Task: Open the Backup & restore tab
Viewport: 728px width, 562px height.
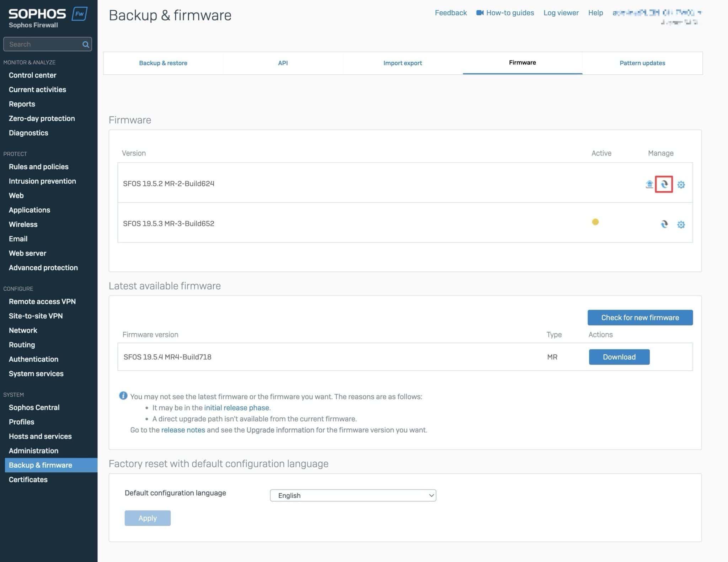Action: pyautogui.click(x=163, y=63)
